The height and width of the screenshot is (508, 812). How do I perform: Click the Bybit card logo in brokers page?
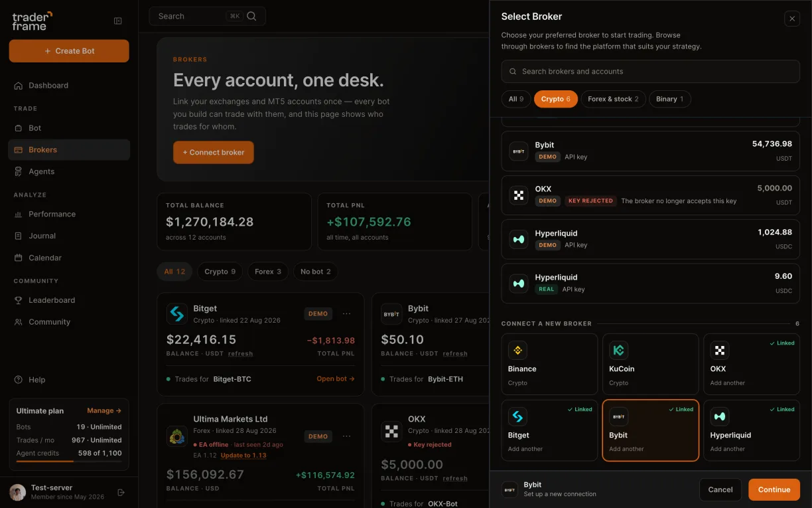pos(392,314)
